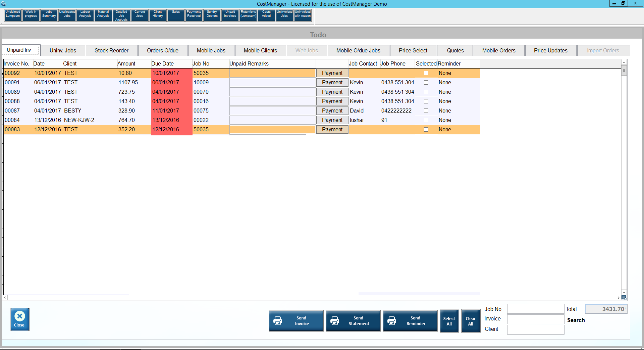644x350 pixels.
Task: Open the Sales report
Action: [176, 15]
